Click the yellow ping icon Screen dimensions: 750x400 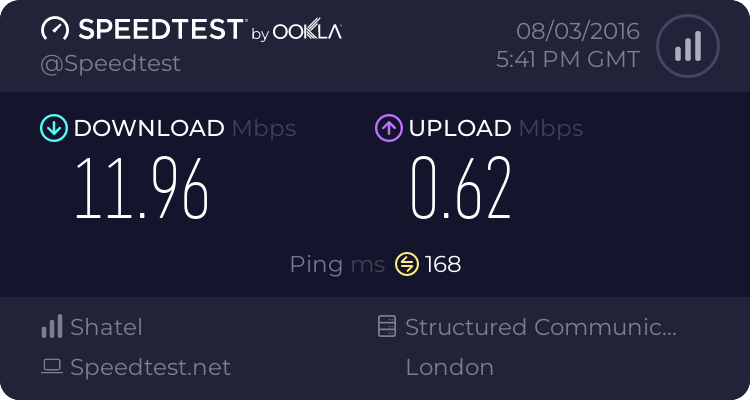point(407,264)
